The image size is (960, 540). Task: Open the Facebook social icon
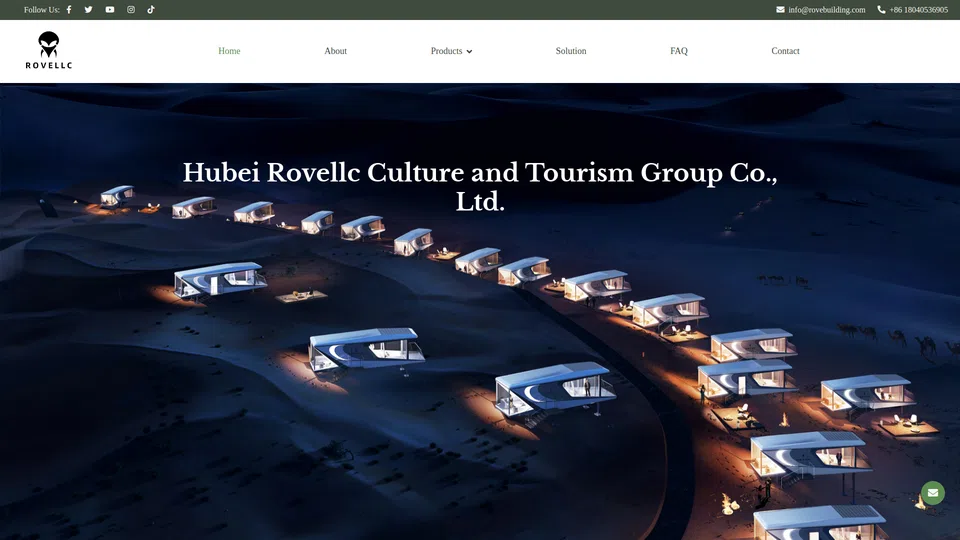[x=69, y=10]
